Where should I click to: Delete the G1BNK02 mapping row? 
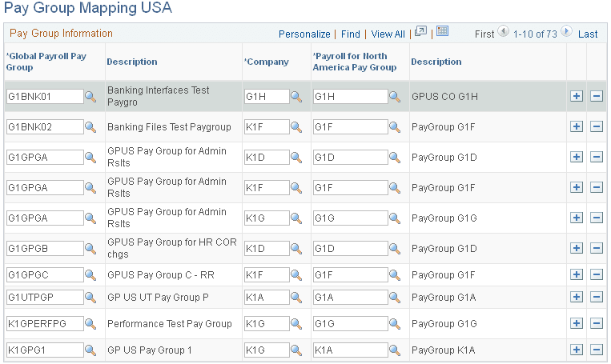[596, 126]
